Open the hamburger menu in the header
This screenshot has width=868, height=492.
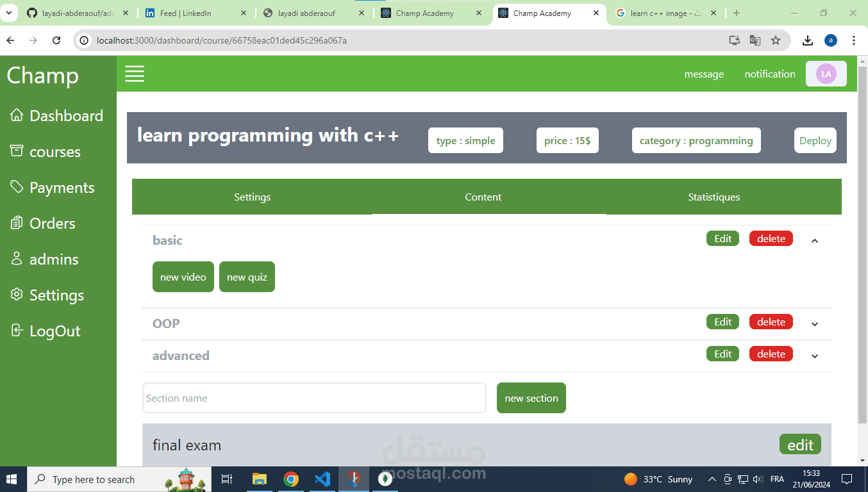135,74
